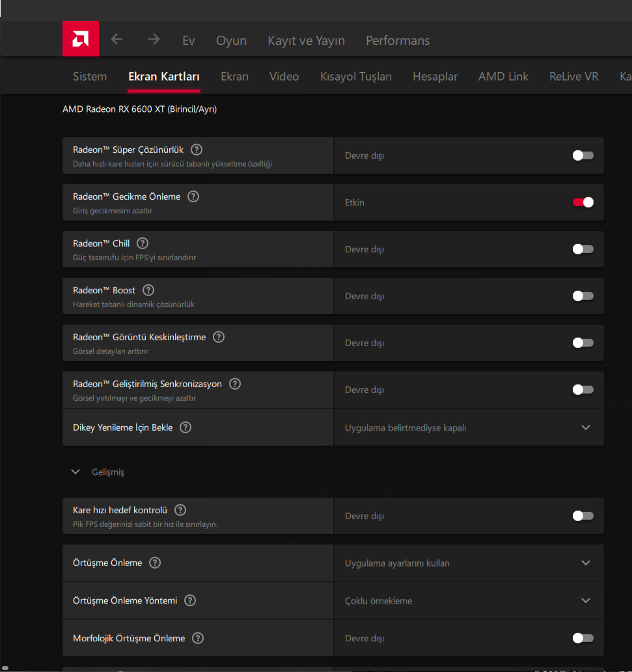The width and height of the screenshot is (632, 672).
Task: Switch to the Kısayol Tuşları tab
Action: click(356, 76)
